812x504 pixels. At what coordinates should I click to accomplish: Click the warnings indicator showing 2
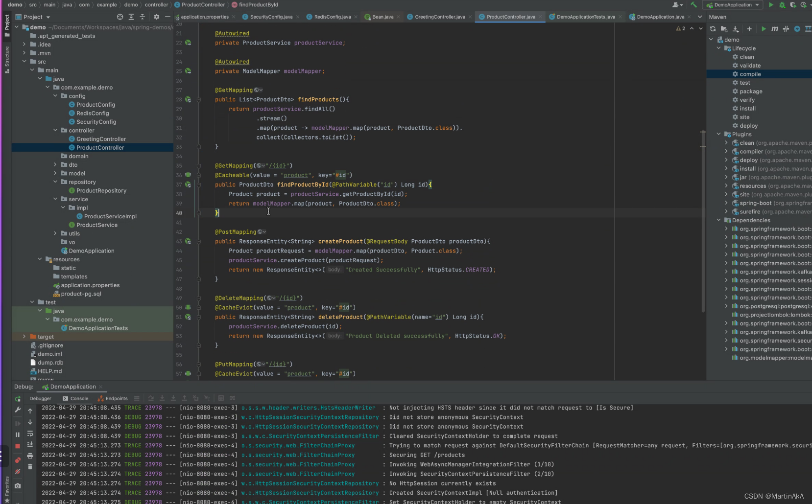(x=680, y=29)
